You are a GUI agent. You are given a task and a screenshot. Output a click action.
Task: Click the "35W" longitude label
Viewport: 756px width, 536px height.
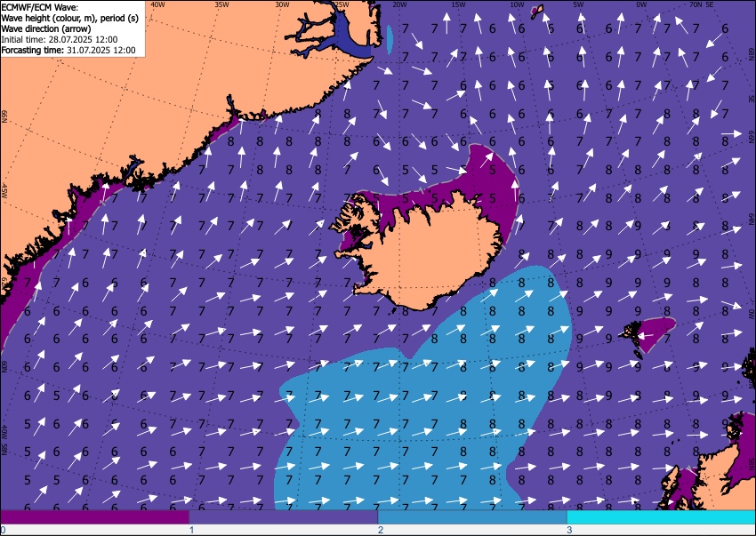pyautogui.click(x=221, y=4)
